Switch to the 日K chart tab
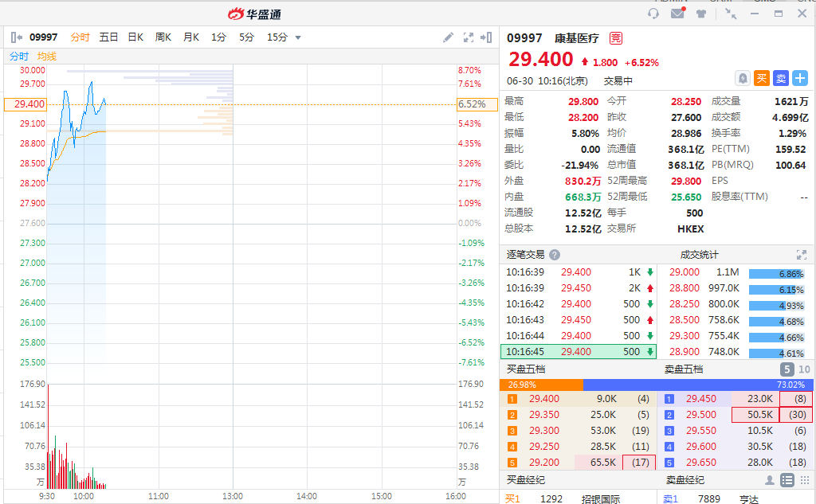The width and height of the screenshot is (816, 504). (x=135, y=37)
